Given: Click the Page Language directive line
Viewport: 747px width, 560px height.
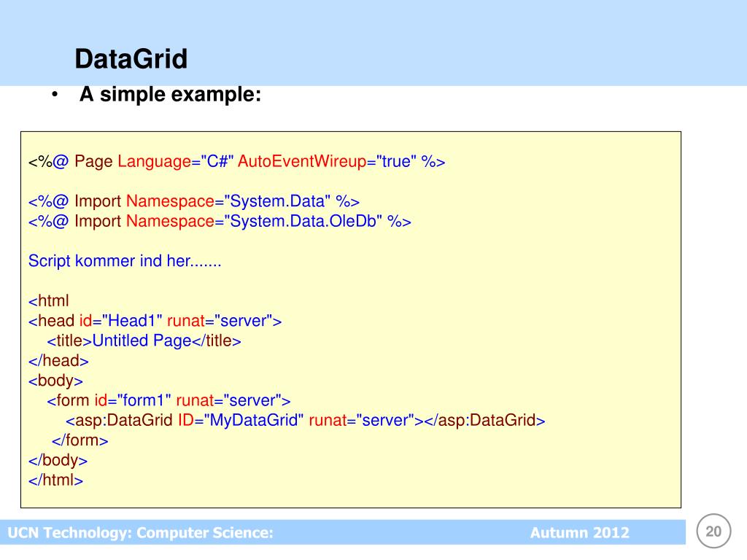Looking at the screenshot, I should pyautogui.click(x=237, y=161).
